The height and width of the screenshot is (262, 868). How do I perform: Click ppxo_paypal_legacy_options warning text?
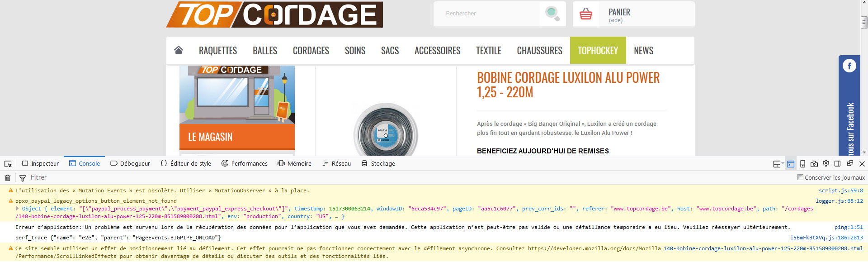click(x=96, y=201)
